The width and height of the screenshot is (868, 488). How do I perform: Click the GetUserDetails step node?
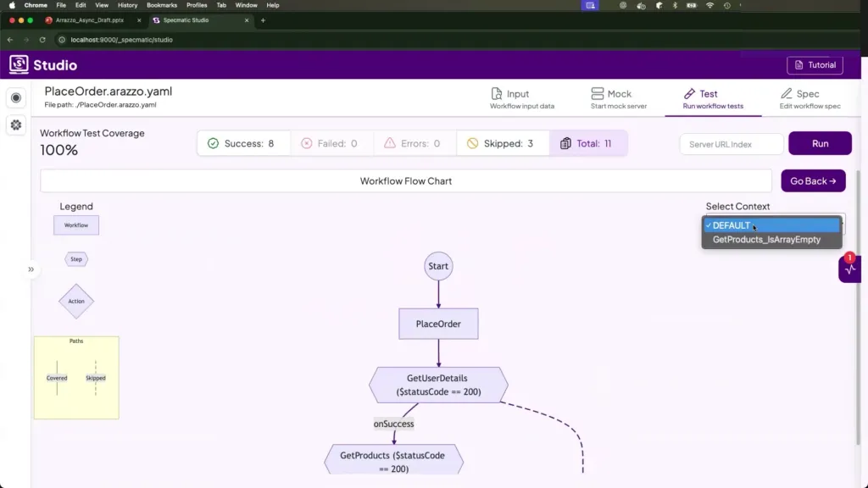438,385
